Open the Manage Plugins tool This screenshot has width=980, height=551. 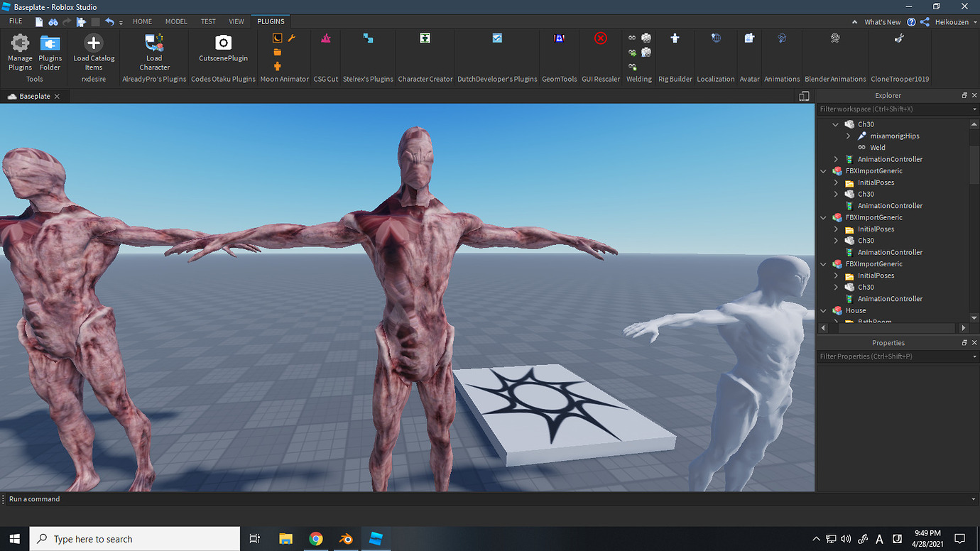(x=20, y=53)
